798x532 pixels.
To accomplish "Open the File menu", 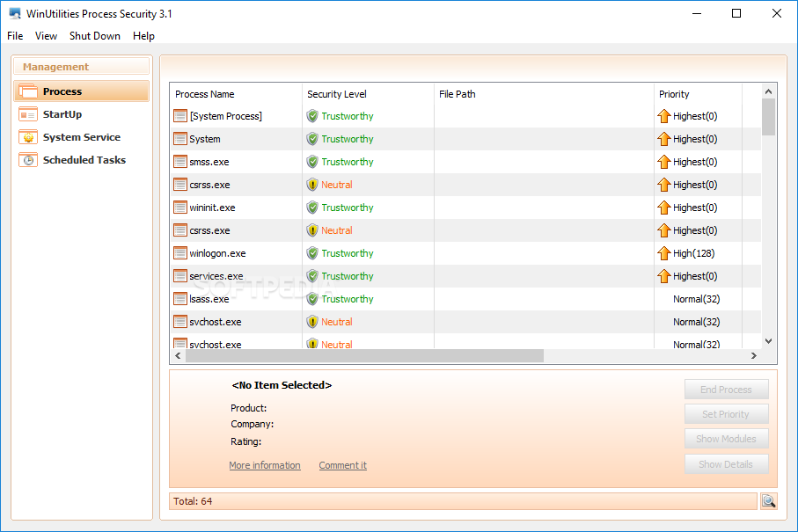I will point(15,36).
